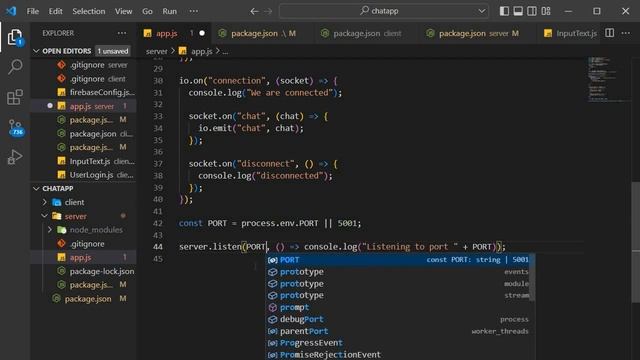
Task: Open the Run and Debug view
Action: point(15,157)
